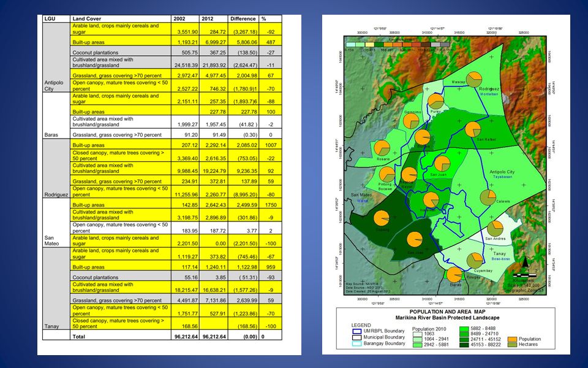Screen dimensions: 588x368
Task: Click the 45153 - 88222 population swatch
Action: point(464,344)
